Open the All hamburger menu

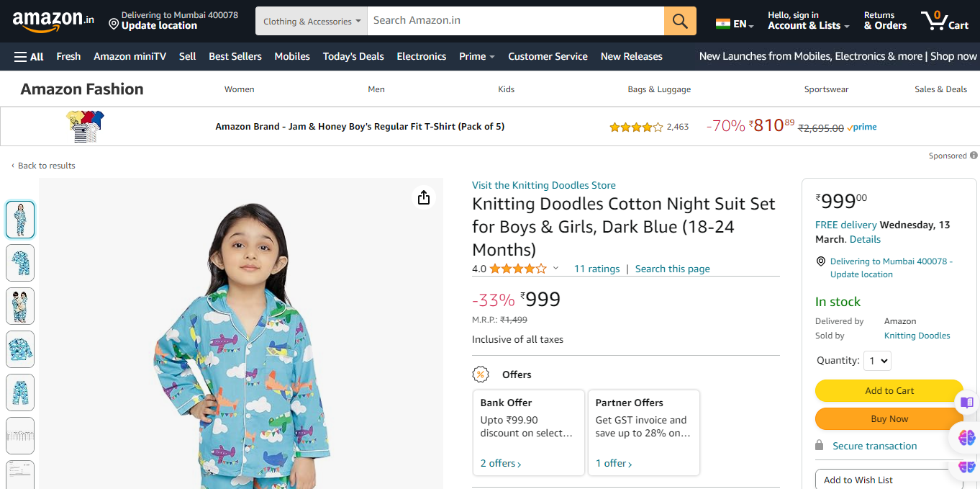pyautogui.click(x=29, y=56)
